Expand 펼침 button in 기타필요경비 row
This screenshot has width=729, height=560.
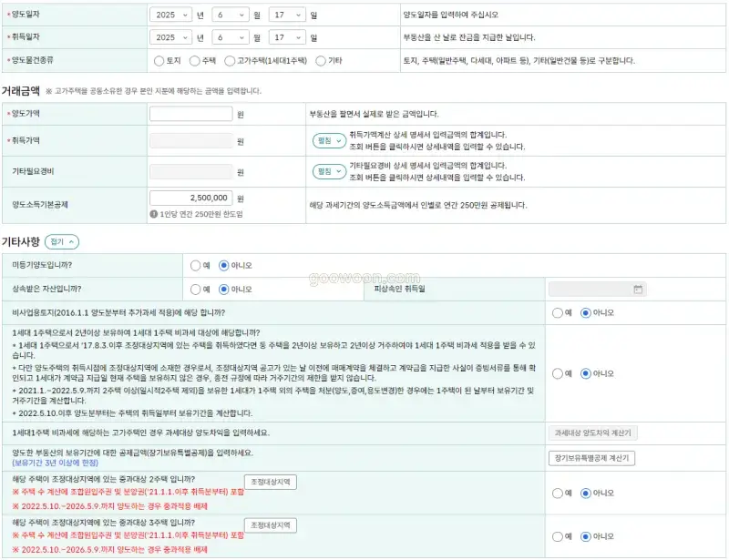coord(329,171)
